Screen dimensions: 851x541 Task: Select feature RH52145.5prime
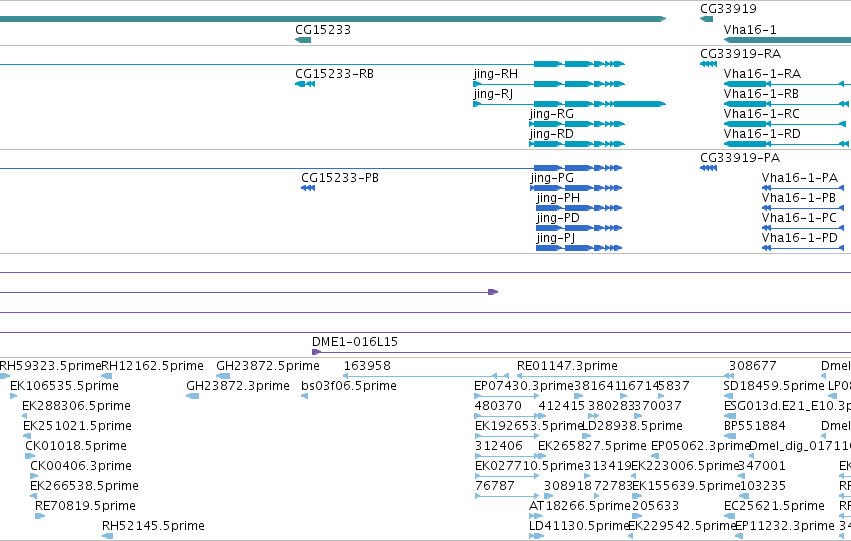(x=153, y=526)
